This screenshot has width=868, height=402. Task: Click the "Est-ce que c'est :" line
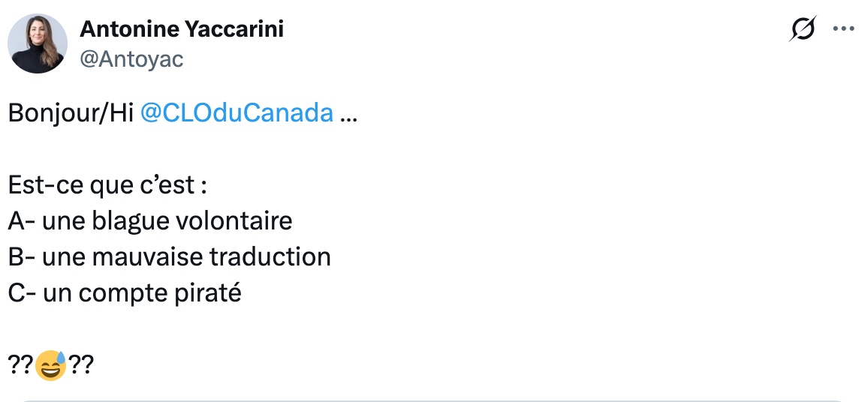(108, 184)
